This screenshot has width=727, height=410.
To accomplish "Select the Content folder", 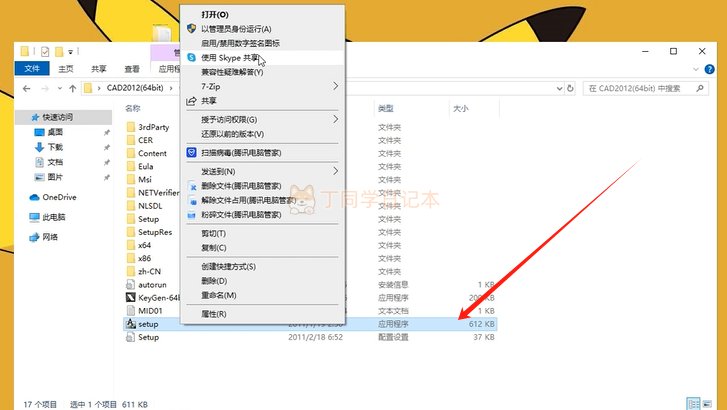I will click(152, 153).
